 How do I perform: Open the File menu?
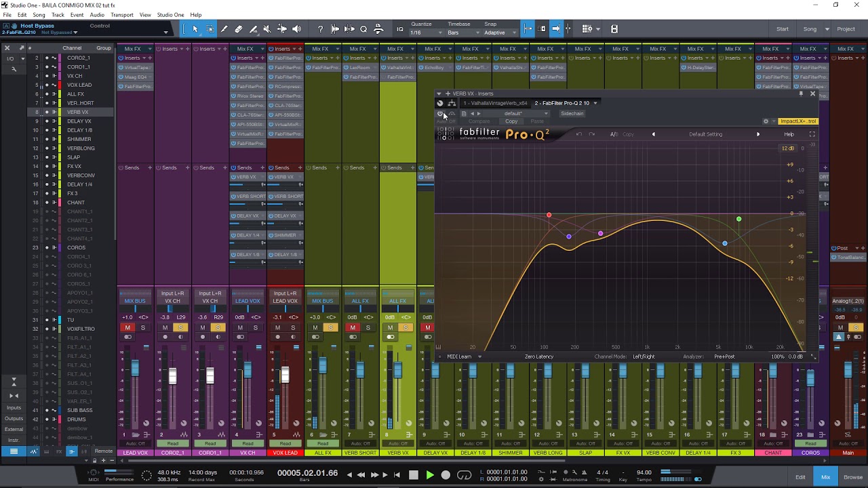7,15
